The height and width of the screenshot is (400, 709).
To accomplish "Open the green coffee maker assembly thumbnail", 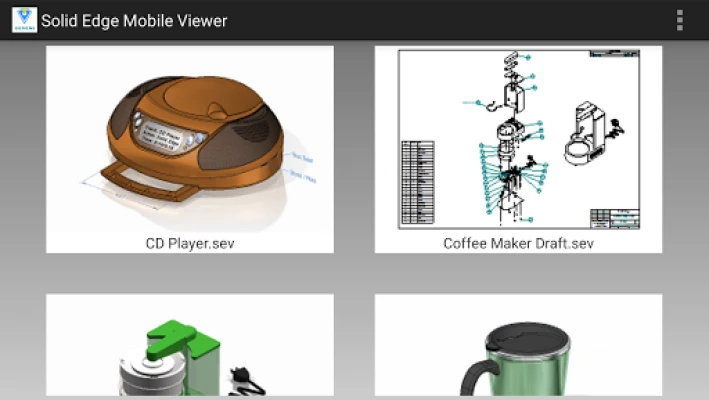I will [189, 350].
